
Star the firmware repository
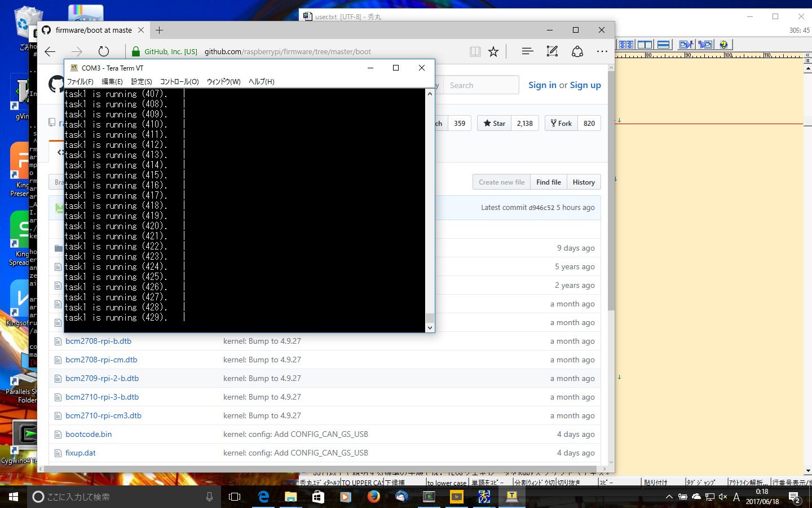pos(494,123)
